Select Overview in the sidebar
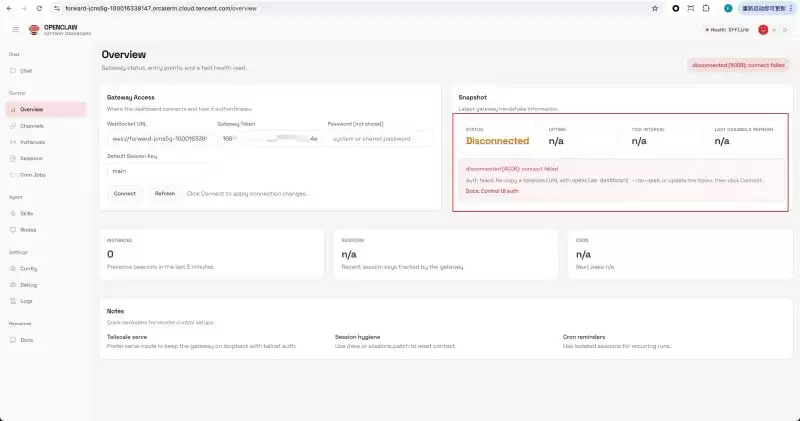800x421 pixels. pyautogui.click(x=46, y=109)
